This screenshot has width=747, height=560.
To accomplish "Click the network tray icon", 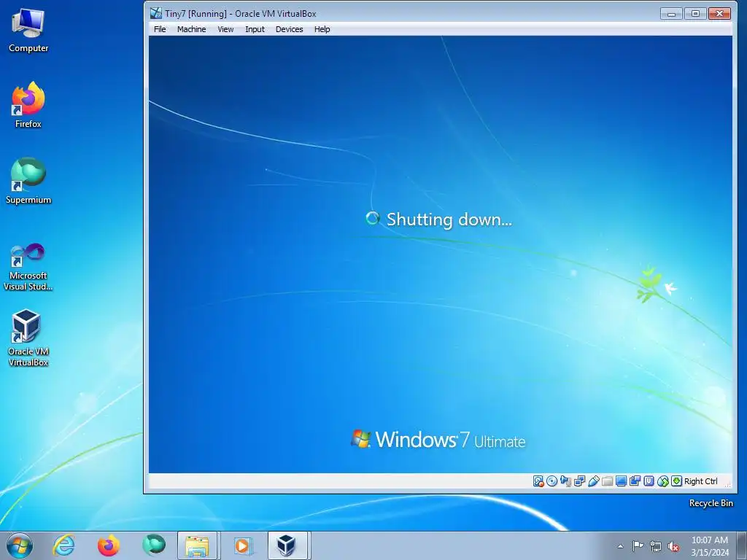I will 656,546.
